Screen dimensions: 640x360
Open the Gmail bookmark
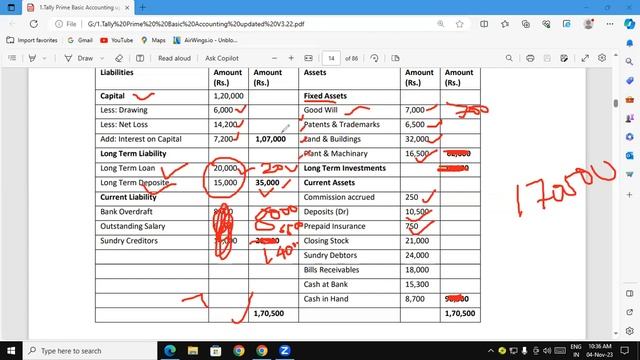coord(80,40)
